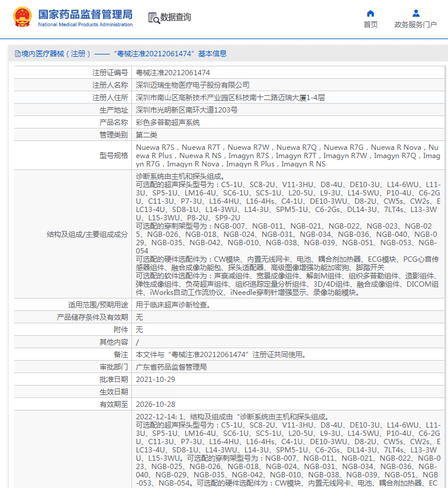This screenshot has width=448, height=488.
Task: Click the registrant address cell value
Action: tap(230, 97)
